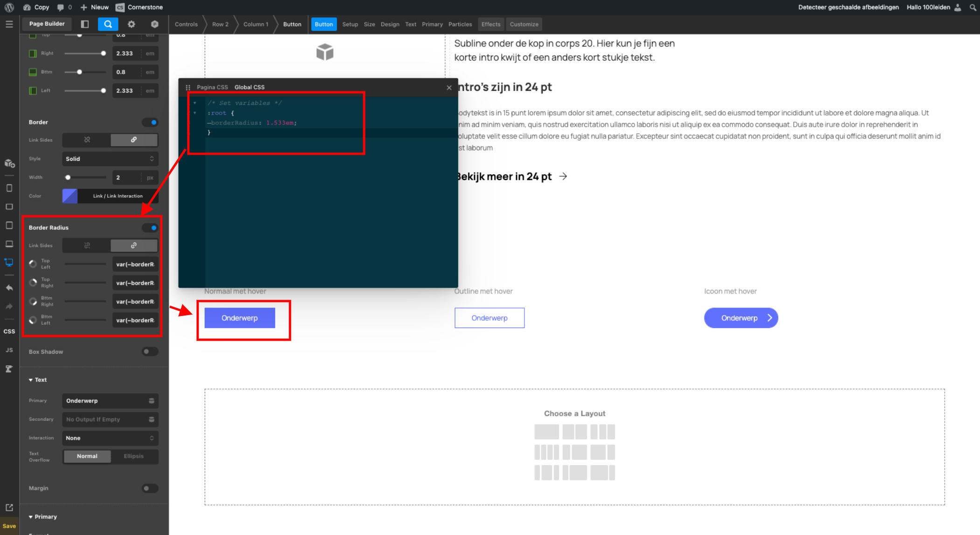Viewport: 980px width, 535px height.
Task: Click the WordPress logo icon
Action: pos(9,7)
